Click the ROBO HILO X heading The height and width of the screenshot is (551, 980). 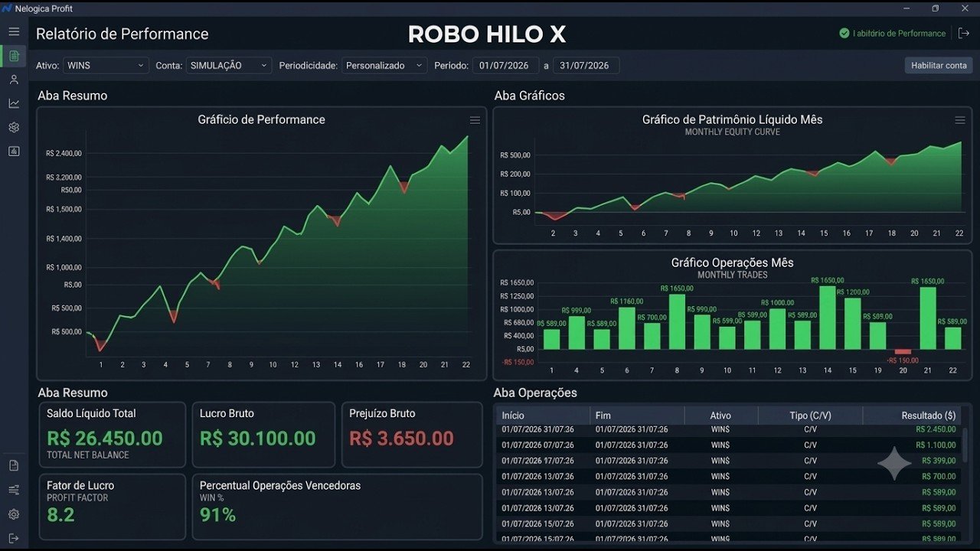coord(487,34)
